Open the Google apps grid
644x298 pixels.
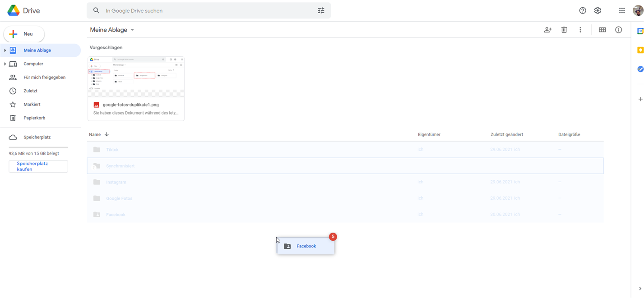tap(622, 10)
